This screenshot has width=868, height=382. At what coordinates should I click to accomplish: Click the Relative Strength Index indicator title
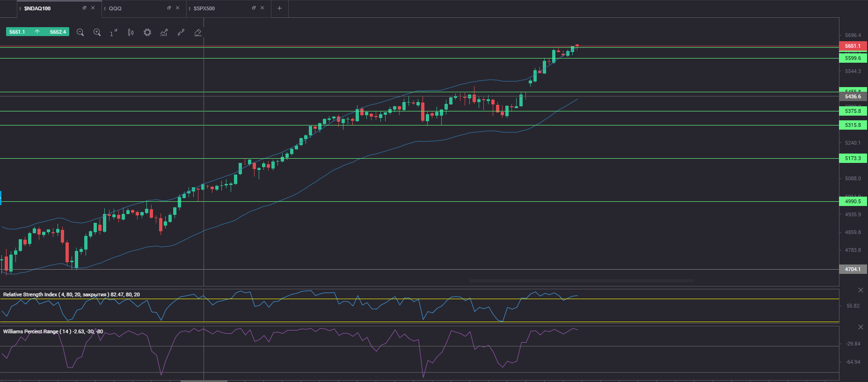click(71, 294)
